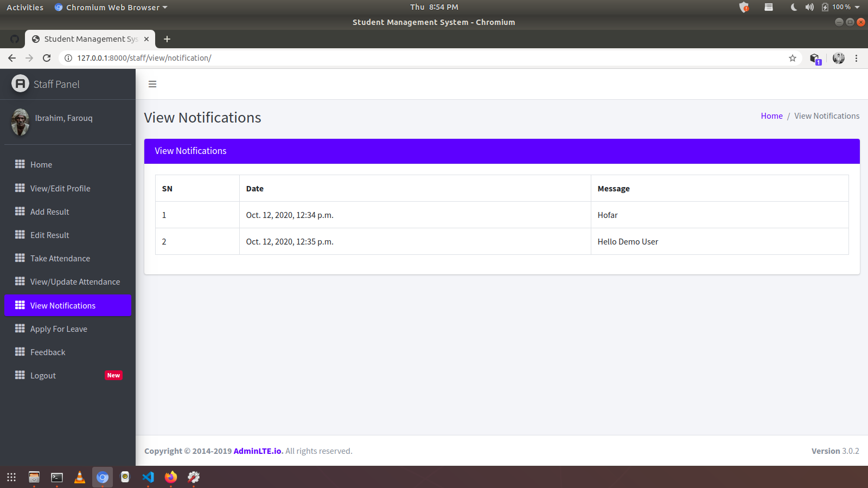This screenshot has height=488, width=868.
Task: Open View/Update Attendance menu item
Action: click(68, 281)
